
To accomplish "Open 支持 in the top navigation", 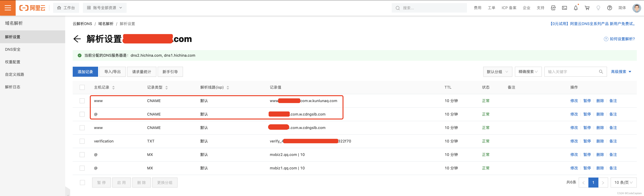I will coord(540,8).
